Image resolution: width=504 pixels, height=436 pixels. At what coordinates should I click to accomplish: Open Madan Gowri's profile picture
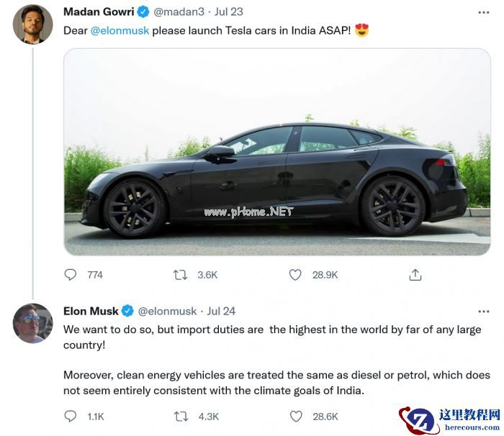(x=32, y=23)
